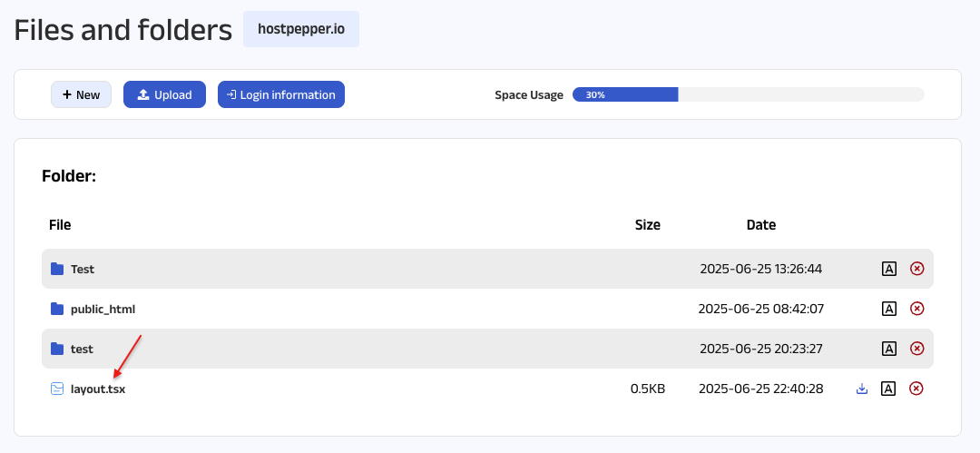Screen dimensions: 980x453
Task: Click the hostpepper.io domain badge
Action: click(300, 29)
